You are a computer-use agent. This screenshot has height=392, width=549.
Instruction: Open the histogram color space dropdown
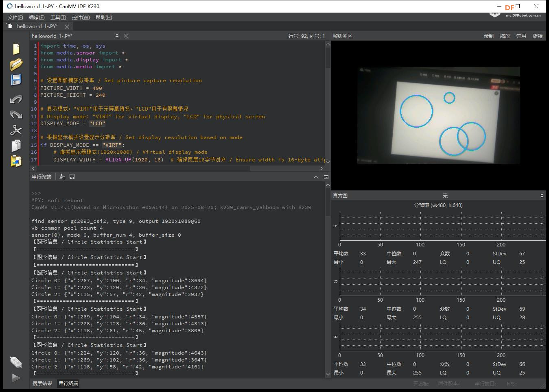pos(445,196)
